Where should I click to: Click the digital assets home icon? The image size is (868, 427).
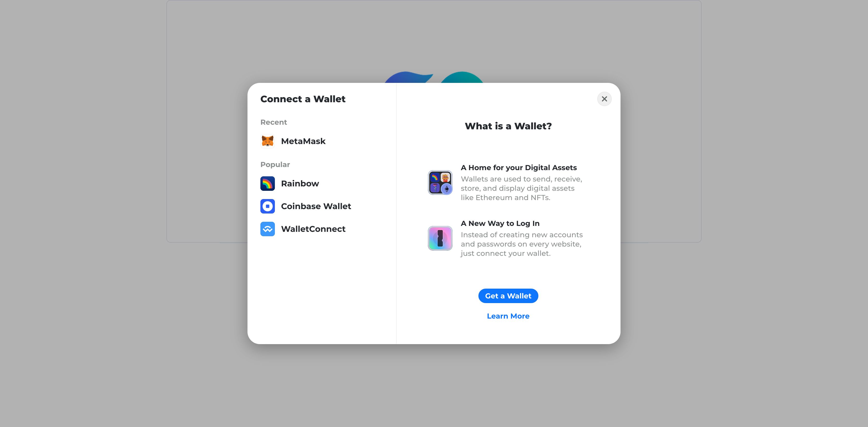click(x=441, y=183)
